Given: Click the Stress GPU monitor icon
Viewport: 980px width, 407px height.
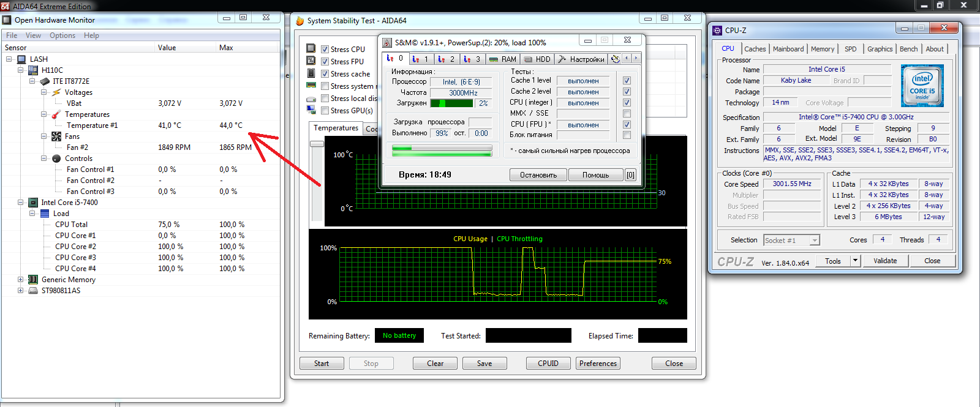Looking at the screenshot, I should pyautogui.click(x=311, y=110).
